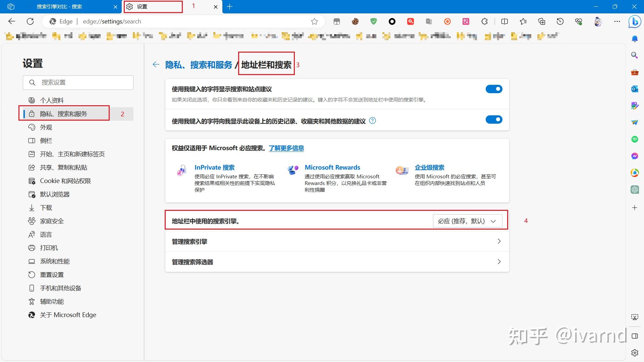Open Outlook from the sidebar

coord(635,89)
